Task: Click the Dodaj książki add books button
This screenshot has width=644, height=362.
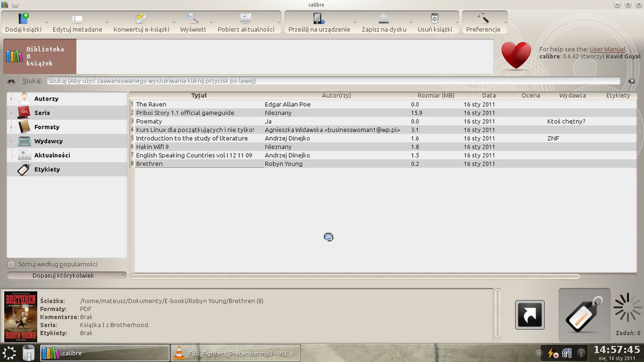Action: point(24,23)
